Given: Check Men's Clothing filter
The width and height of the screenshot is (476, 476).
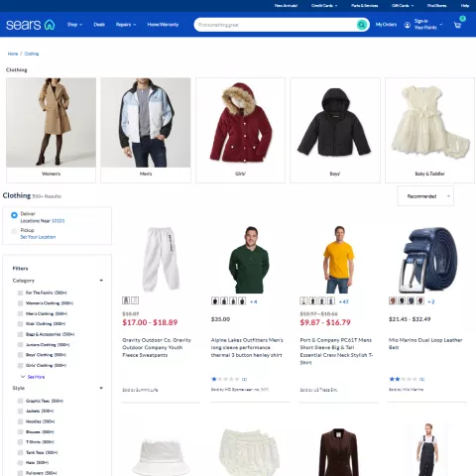Looking at the screenshot, I should [x=20, y=313].
